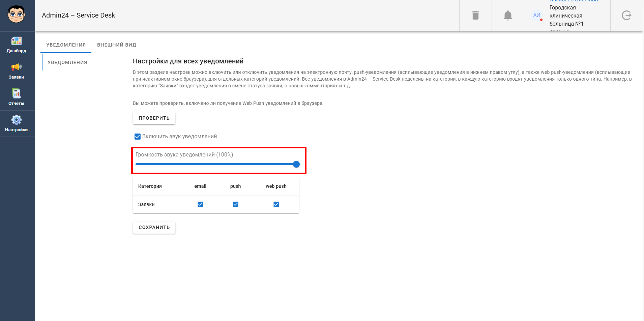Open the Dashboard from the sidebar
This screenshot has width=644, height=321.
pos(16,45)
